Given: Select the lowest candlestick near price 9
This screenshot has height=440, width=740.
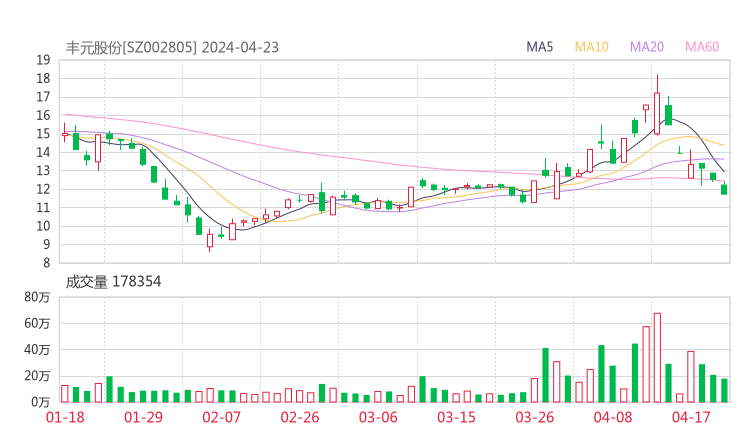Looking at the screenshot, I should pos(210,240).
